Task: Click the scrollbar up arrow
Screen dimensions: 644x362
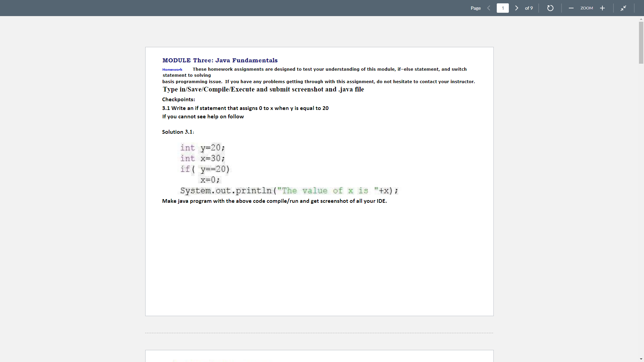Action: click(x=641, y=19)
